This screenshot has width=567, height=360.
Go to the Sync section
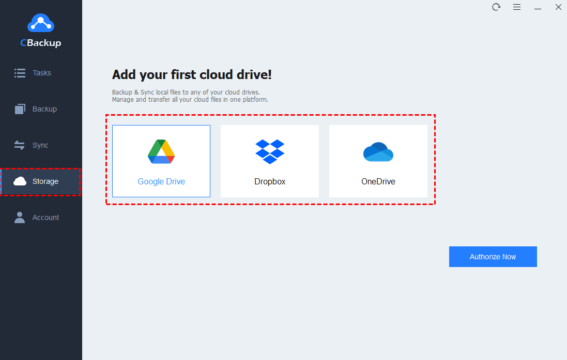[x=40, y=145]
